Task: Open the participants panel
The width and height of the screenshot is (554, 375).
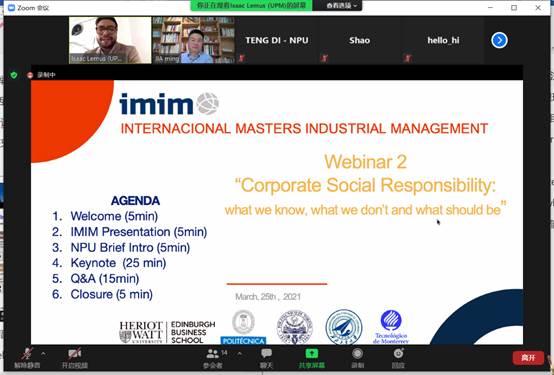Action: click(x=213, y=358)
